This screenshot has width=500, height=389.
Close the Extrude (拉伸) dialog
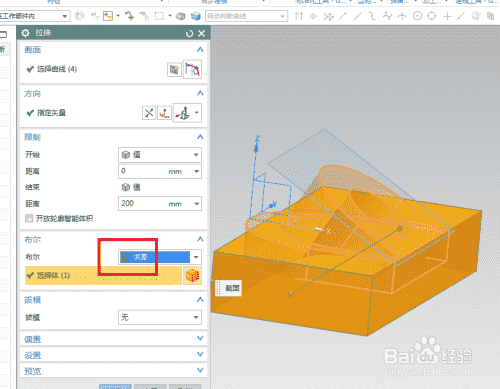(x=201, y=33)
